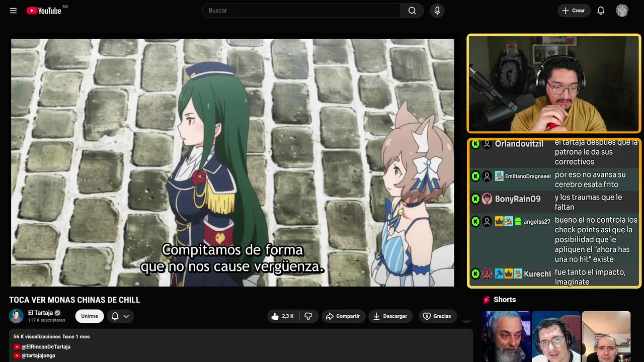
Task: Expand notification options chevron
Action: 126,316
